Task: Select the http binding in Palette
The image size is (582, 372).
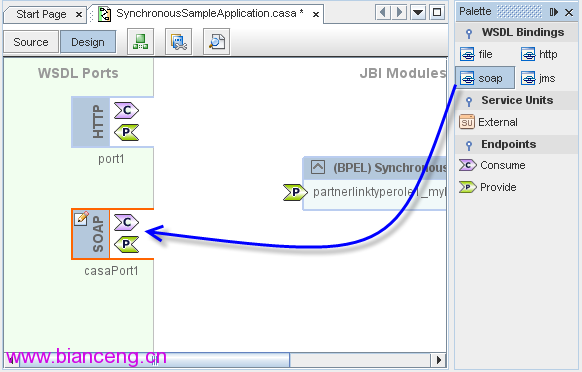Action: coord(539,54)
